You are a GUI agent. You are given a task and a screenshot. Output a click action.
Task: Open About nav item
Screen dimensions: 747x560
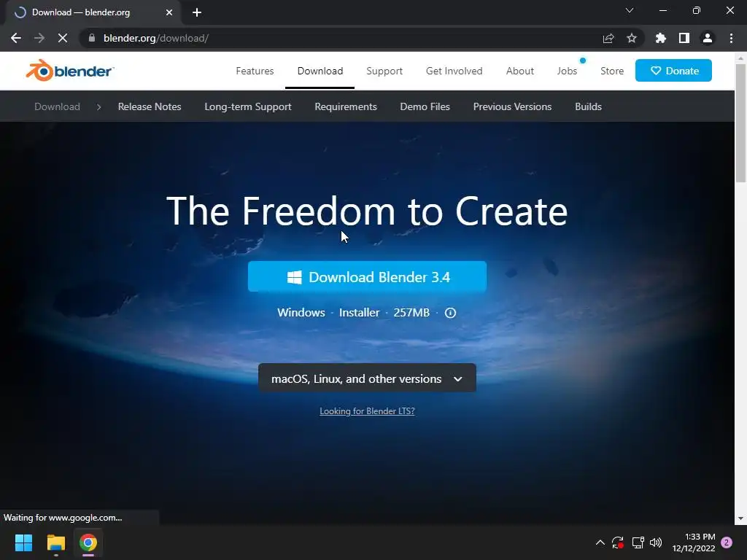click(519, 71)
